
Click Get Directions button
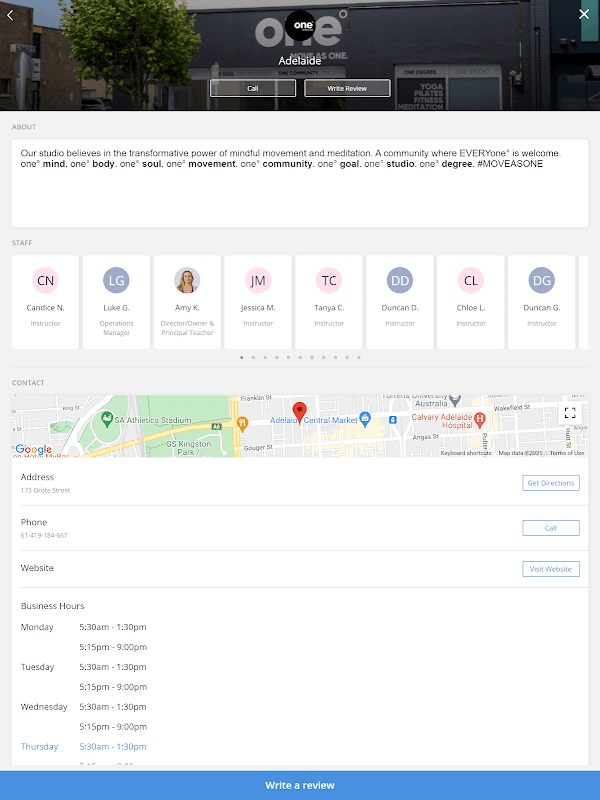tap(551, 483)
